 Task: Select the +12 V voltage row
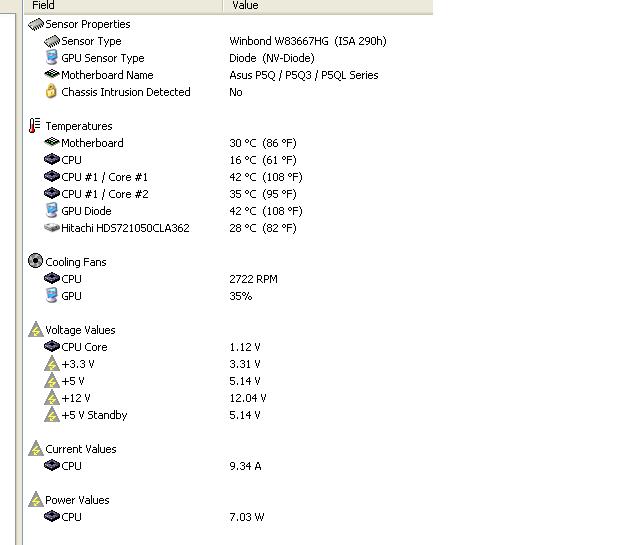coord(76,398)
